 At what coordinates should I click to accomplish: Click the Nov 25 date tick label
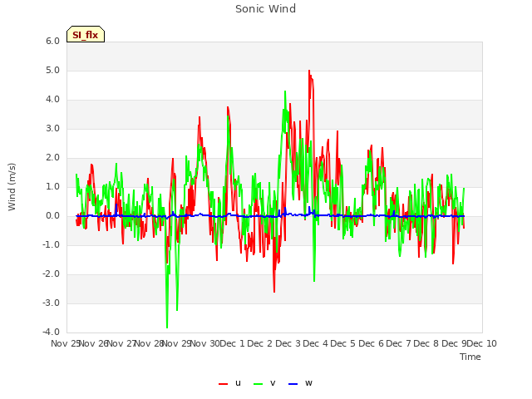[x=65, y=343]
